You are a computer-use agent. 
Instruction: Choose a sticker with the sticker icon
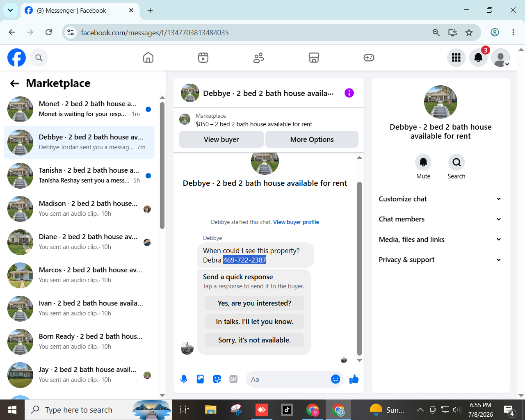tap(217, 379)
